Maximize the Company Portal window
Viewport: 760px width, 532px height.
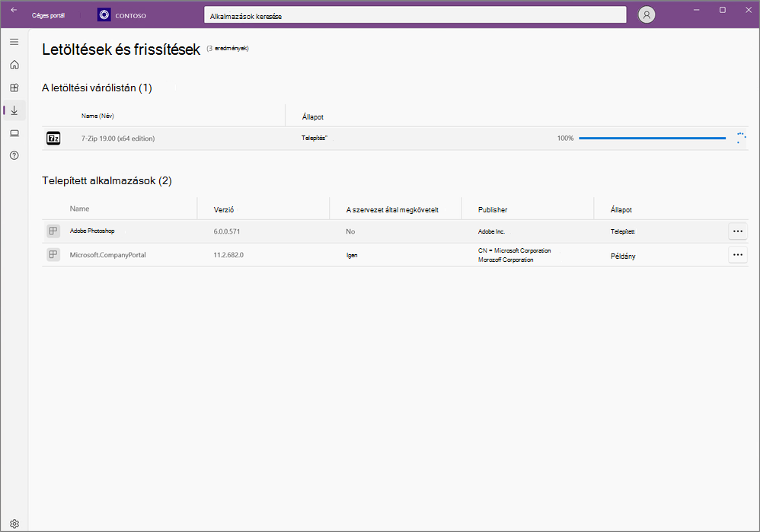click(723, 10)
